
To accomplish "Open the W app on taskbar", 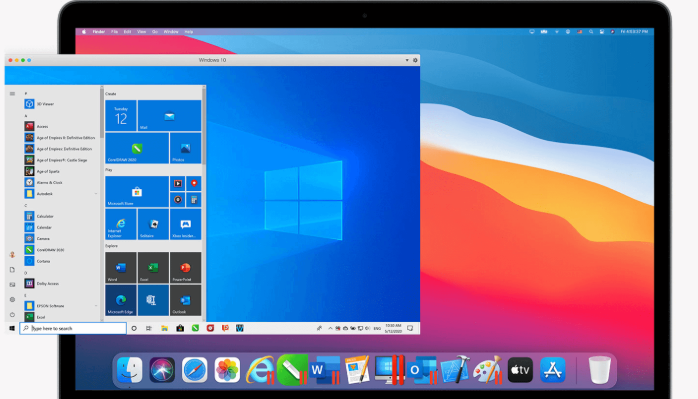I will [x=240, y=328].
